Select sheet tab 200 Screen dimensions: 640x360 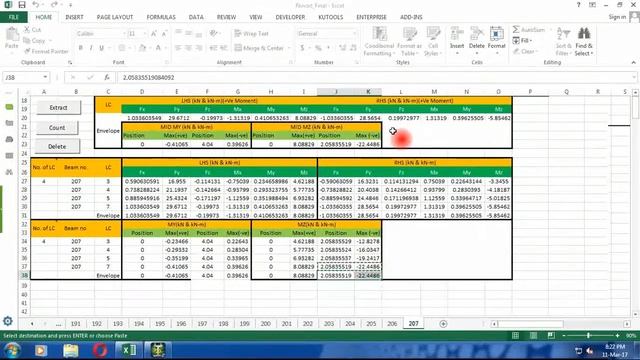tap(265, 323)
